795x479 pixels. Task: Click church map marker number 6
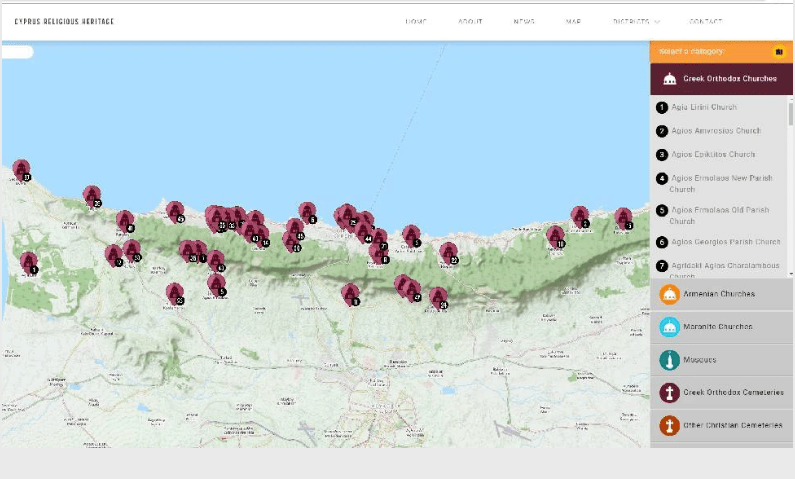pos(307,212)
